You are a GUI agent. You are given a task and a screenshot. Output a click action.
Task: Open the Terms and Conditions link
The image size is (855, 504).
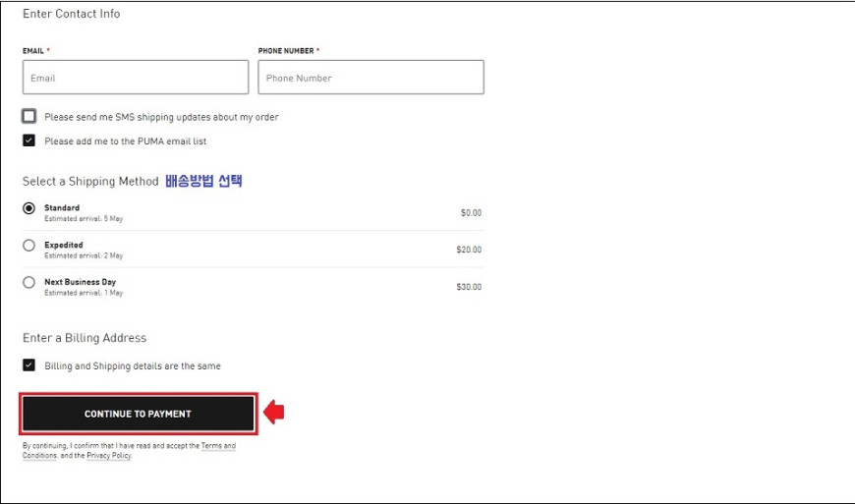pos(218,446)
